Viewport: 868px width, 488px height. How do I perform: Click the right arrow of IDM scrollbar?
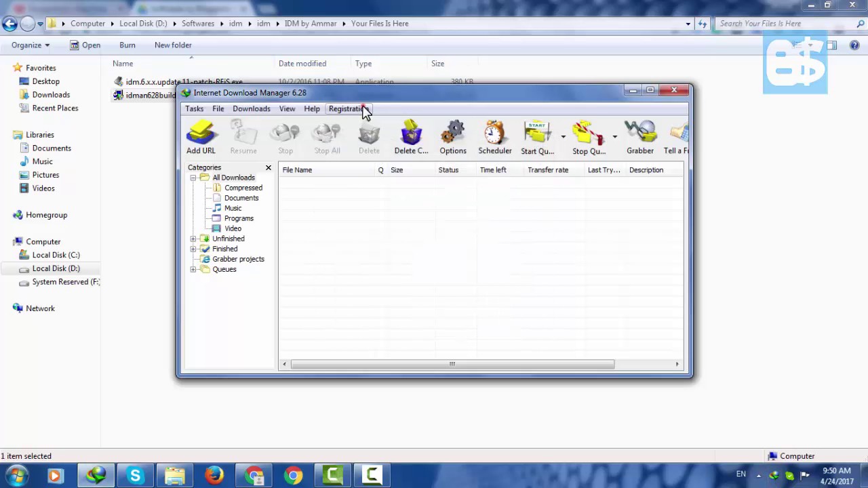pos(677,364)
